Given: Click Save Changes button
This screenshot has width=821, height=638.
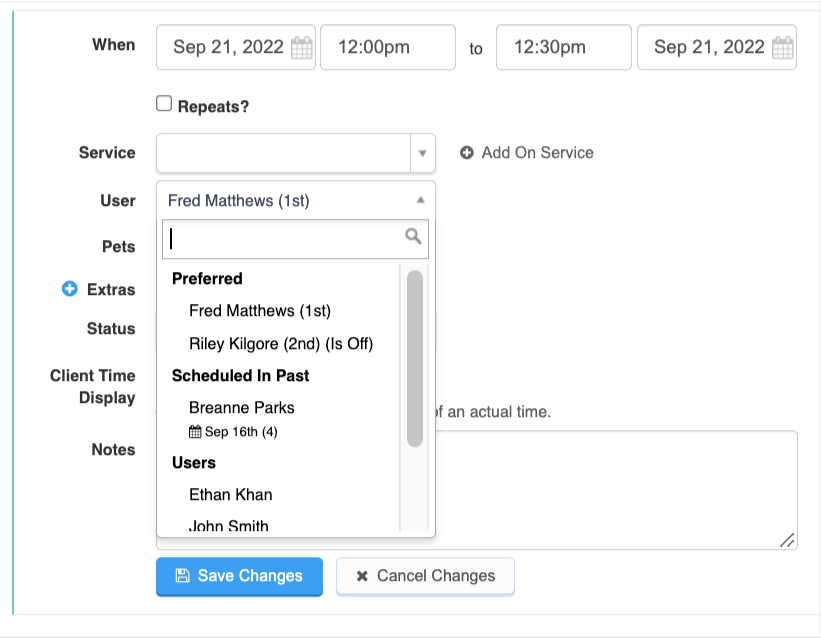Looking at the screenshot, I should pos(239,576).
